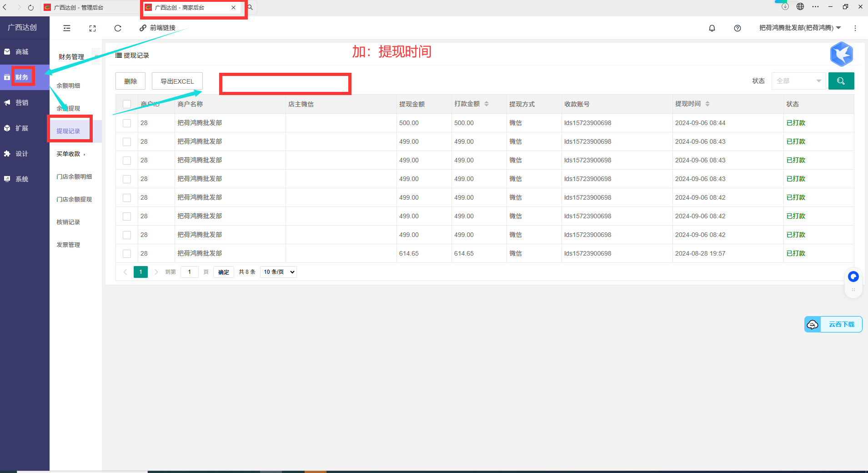Sort by 提现时间 column arrows
868x473 pixels.
707,104
